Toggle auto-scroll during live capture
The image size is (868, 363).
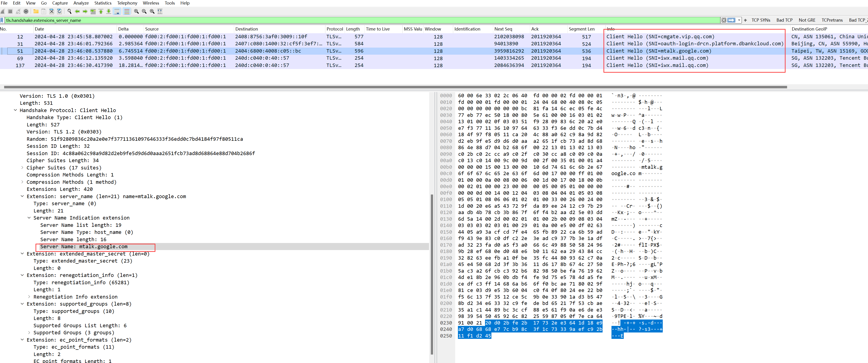117,11
